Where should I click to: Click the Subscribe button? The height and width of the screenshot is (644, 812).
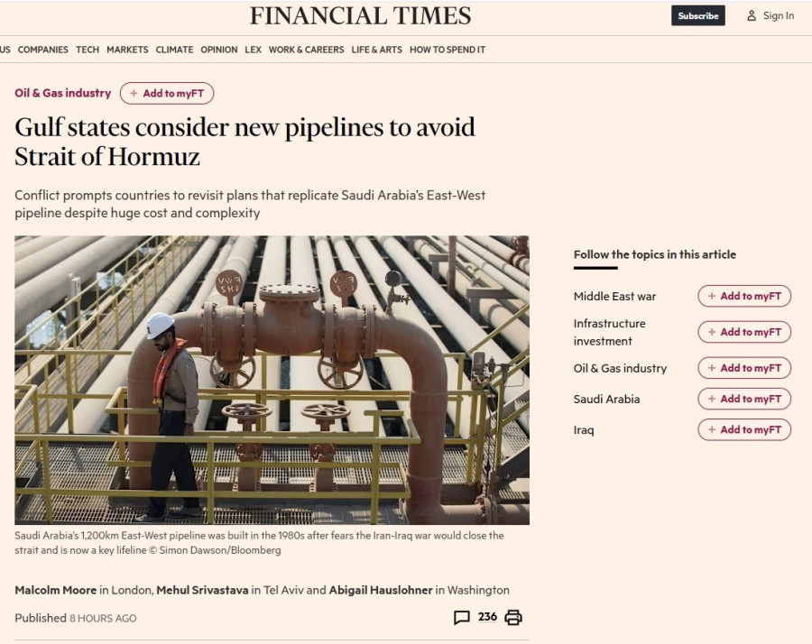click(697, 15)
